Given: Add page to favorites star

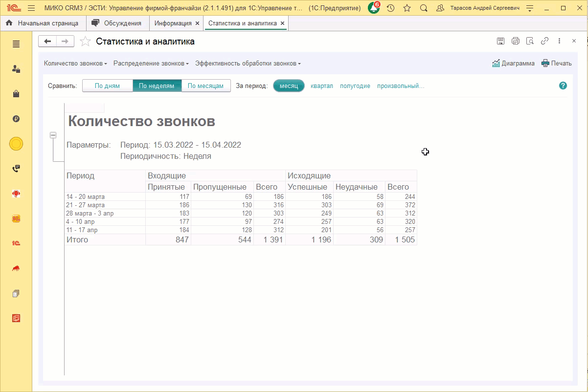Looking at the screenshot, I should [x=86, y=42].
